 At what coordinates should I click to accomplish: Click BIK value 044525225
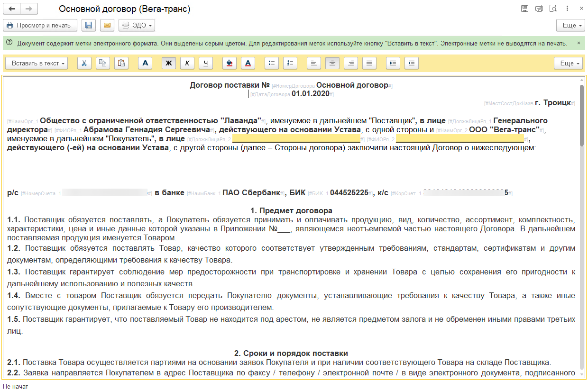349,192
